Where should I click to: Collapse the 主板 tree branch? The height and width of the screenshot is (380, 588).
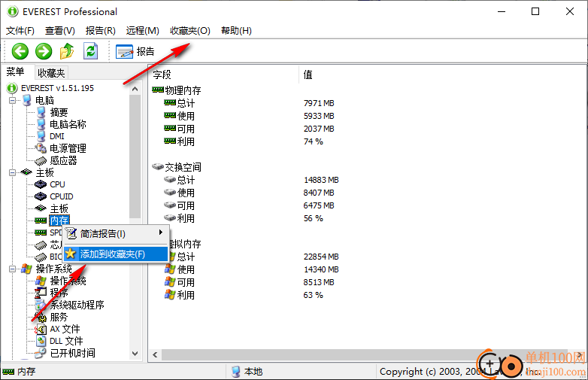tap(12, 172)
